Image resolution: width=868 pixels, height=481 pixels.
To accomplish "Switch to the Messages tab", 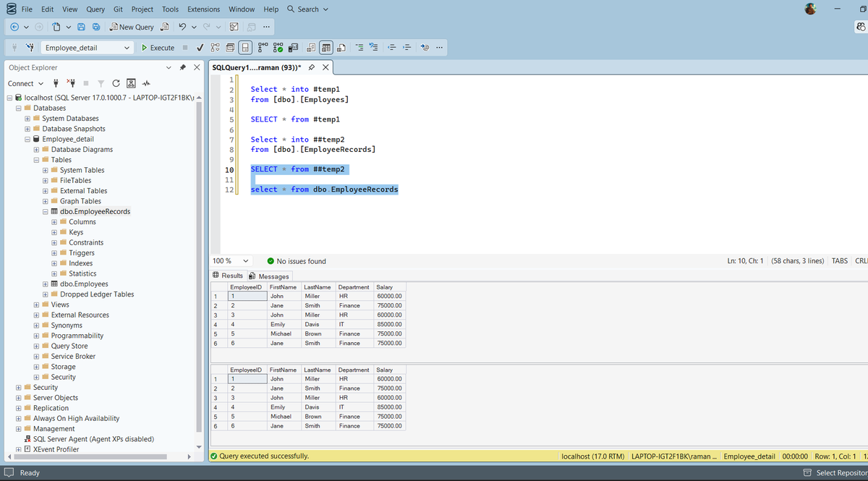I will pos(269,276).
